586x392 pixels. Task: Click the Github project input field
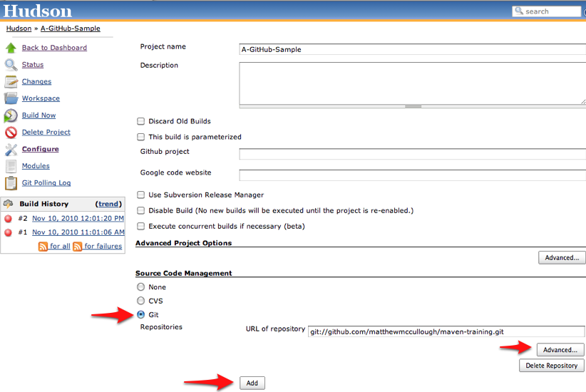coord(413,154)
